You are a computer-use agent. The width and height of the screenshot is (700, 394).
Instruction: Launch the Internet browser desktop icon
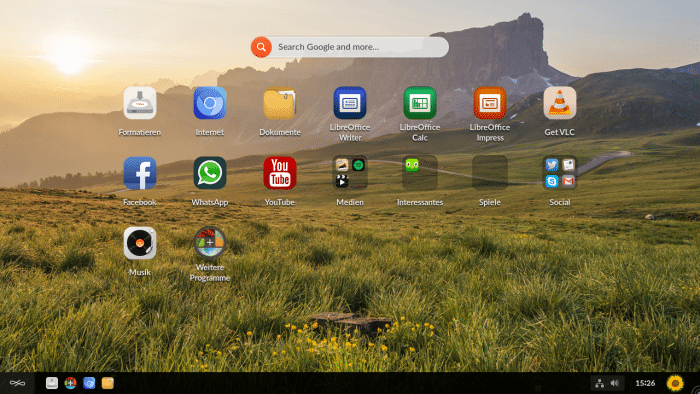pyautogui.click(x=210, y=103)
